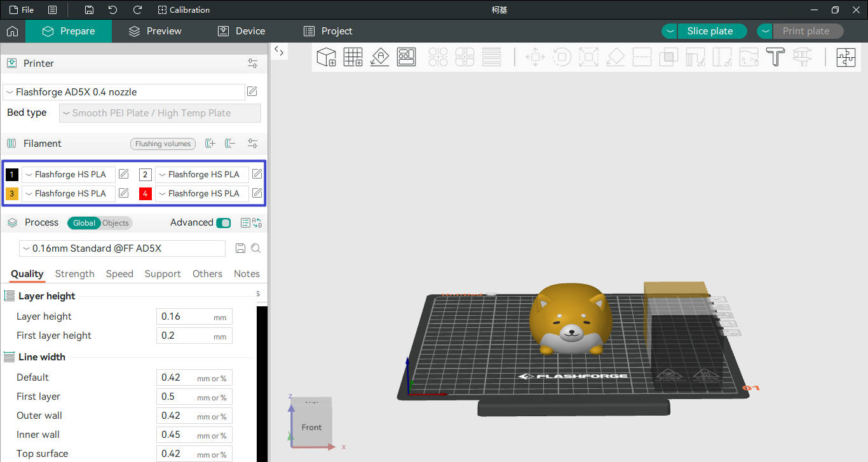Click the Undo arrow in title bar
Screen dimensions: 868x462
click(112, 10)
